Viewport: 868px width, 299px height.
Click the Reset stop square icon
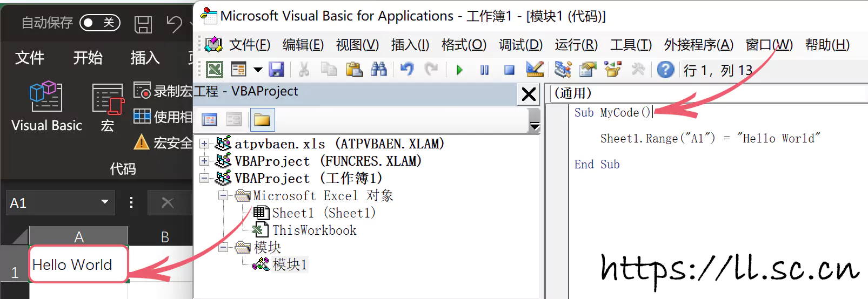click(x=509, y=70)
